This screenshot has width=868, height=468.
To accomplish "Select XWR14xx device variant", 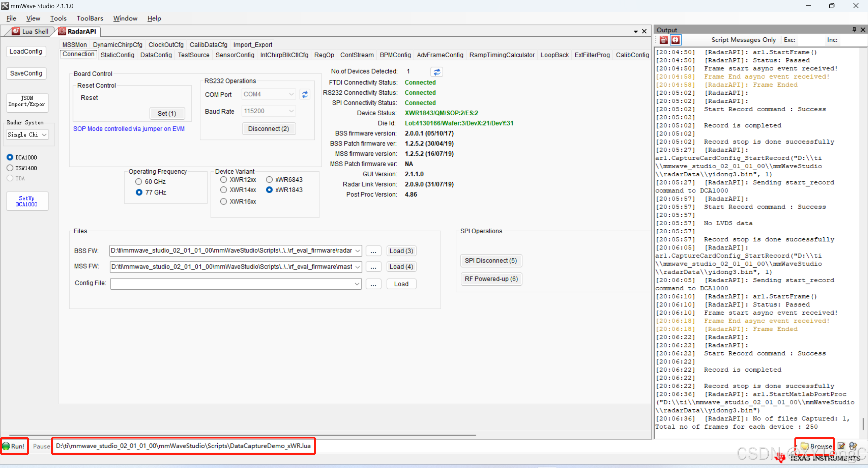I will click(223, 190).
